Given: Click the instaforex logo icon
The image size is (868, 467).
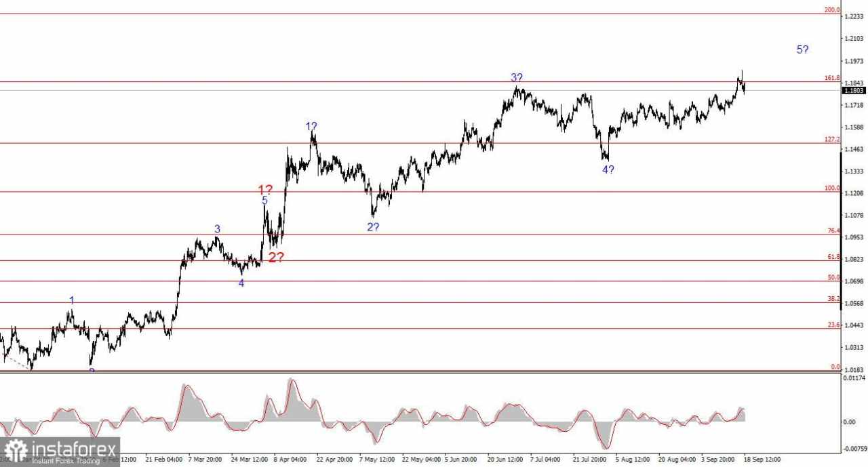Looking at the screenshot, I should tap(16, 451).
